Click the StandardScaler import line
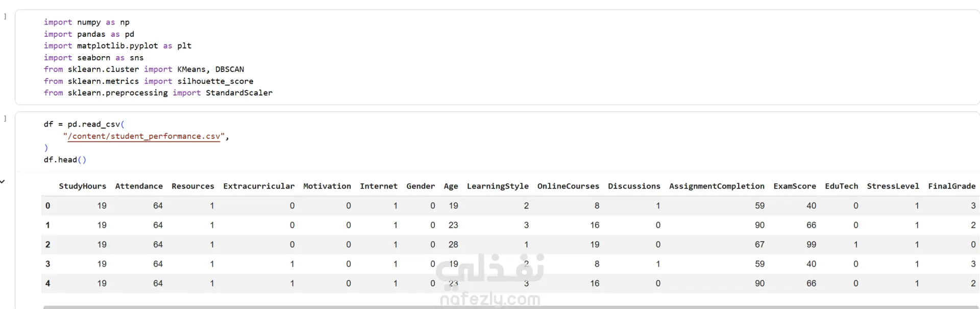980x309 pixels. pos(158,93)
